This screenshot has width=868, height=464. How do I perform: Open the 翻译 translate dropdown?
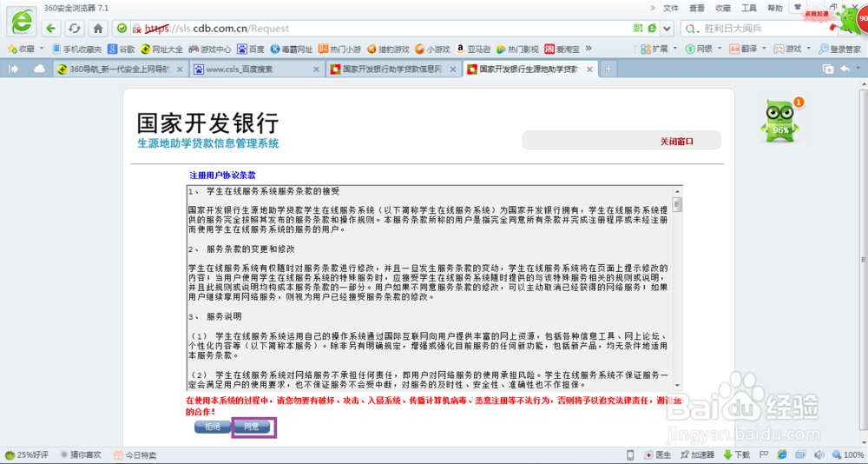pyautogui.click(x=747, y=49)
